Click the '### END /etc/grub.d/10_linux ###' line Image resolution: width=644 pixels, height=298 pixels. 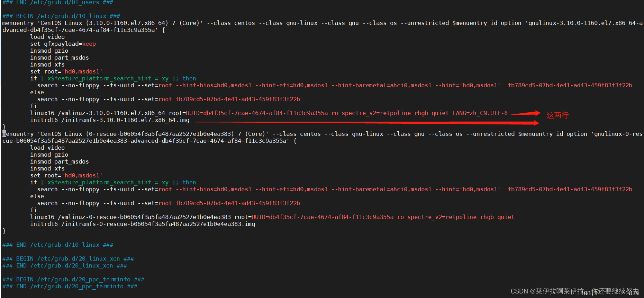tap(58, 245)
